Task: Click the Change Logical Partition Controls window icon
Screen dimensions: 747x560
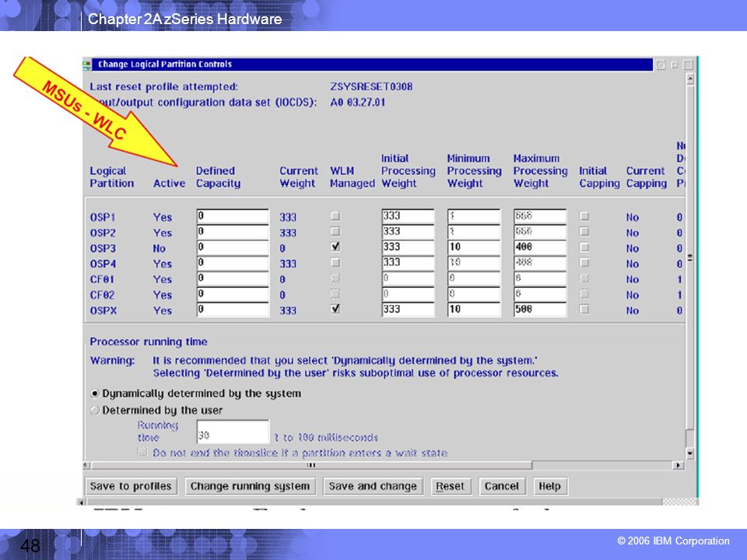Action: (x=86, y=64)
